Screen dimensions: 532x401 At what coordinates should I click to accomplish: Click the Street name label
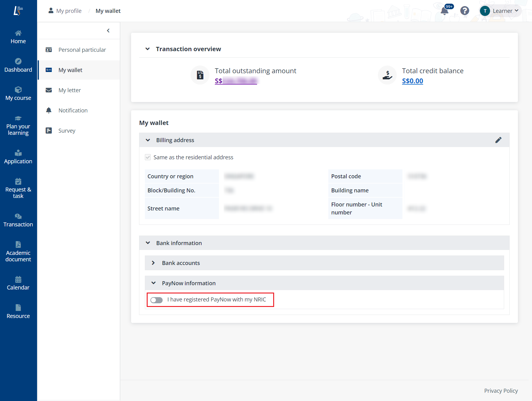pyautogui.click(x=163, y=208)
